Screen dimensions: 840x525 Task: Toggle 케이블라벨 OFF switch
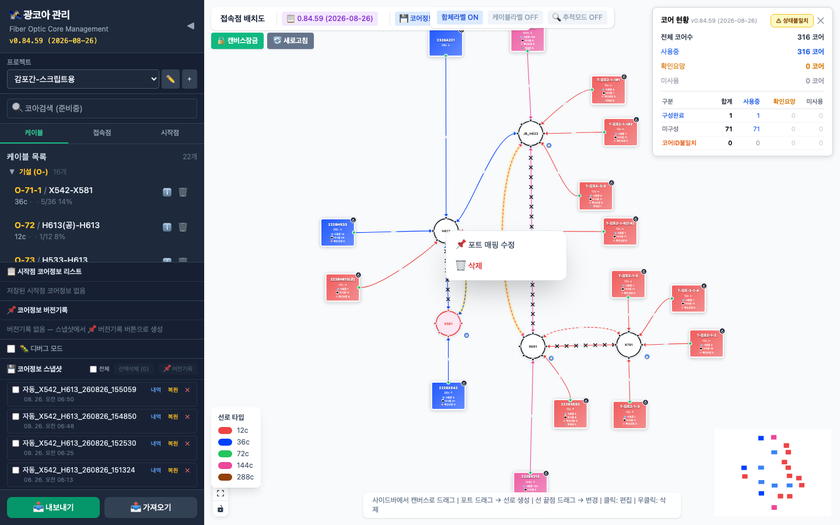515,17
